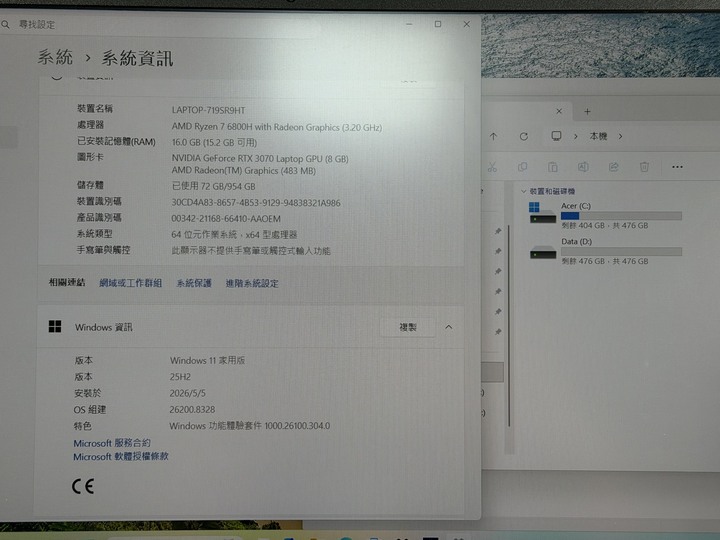Viewport: 720px width, 540px height.
Task: Open the Microsoft 軟體授權條款 link
Action: [x=121, y=456]
